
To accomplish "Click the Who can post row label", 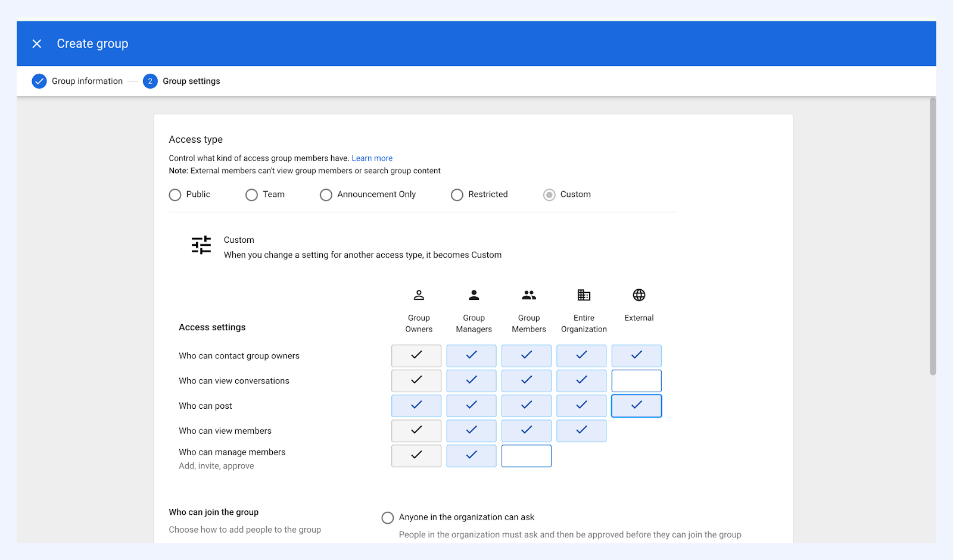I will [205, 406].
